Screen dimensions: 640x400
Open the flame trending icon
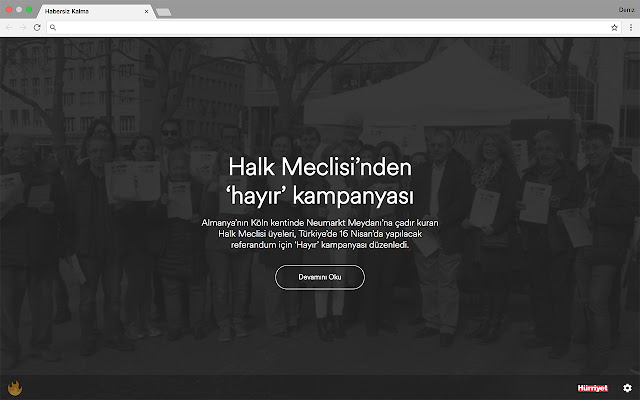pyautogui.click(x=15, y=388)
